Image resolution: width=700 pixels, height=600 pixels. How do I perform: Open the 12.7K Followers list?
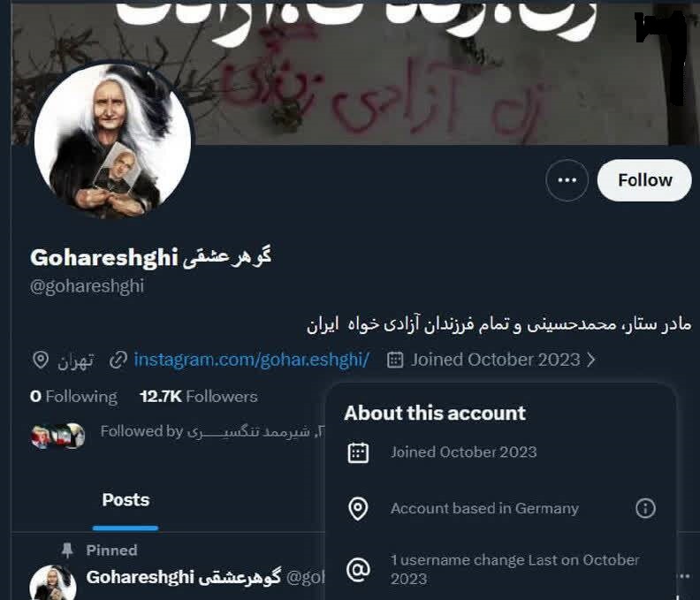(x=199, y=397)
